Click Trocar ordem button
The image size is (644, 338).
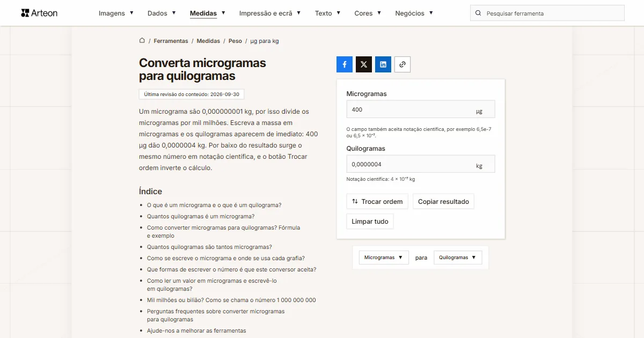377,202
